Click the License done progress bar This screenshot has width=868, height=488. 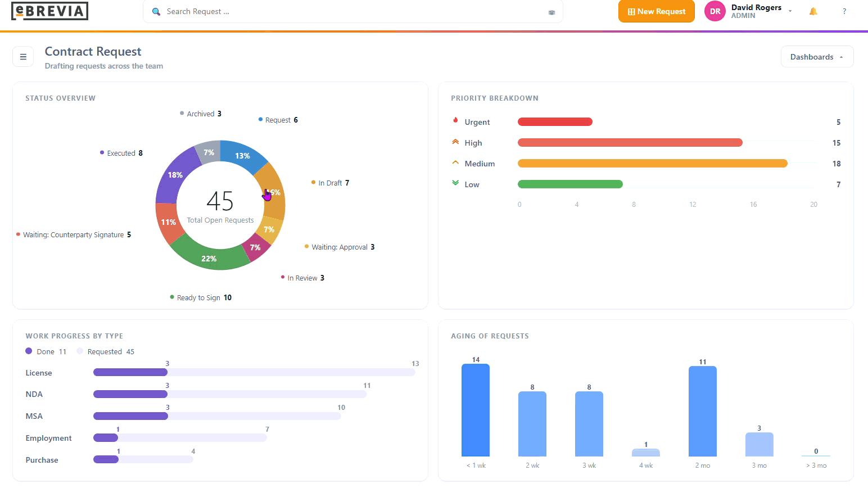coord(130,372)
